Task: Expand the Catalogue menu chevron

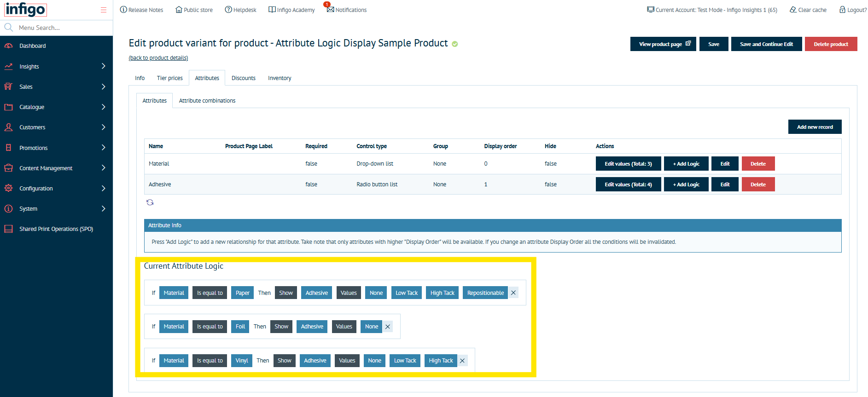Action: (x=104, y=107)
